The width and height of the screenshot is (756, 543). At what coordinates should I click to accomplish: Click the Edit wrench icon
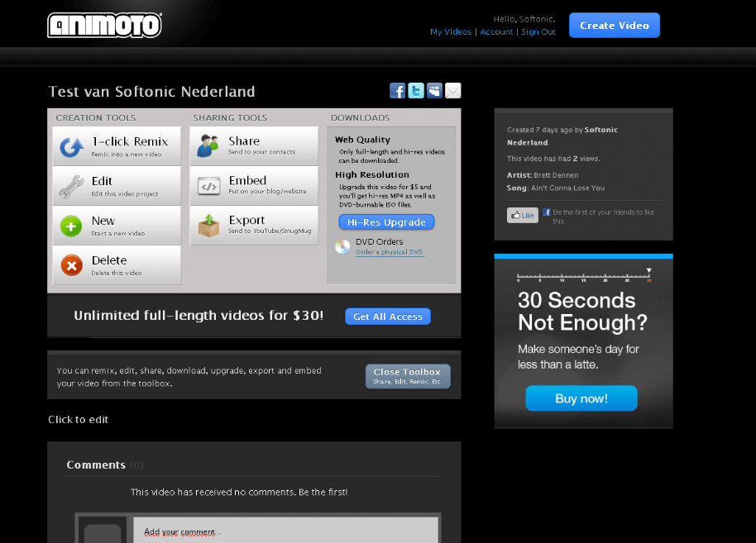click(x=71, y=187)
